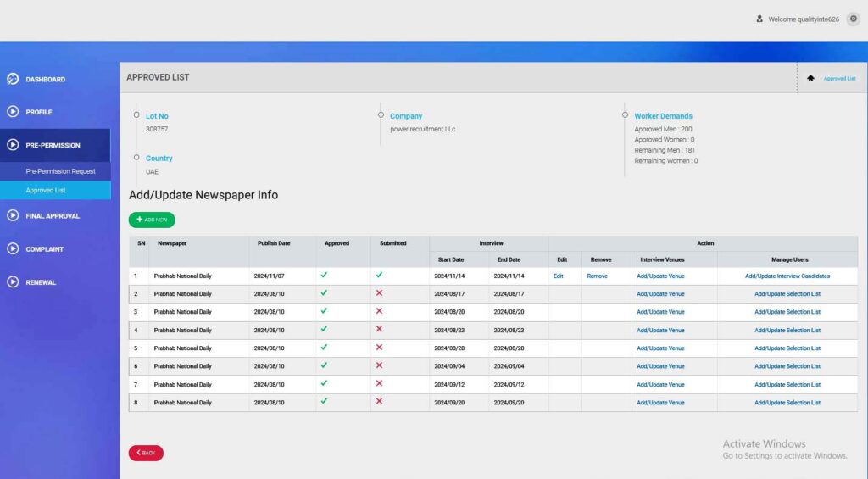Screen dimensions: 868x479
Task: Click the Edit link in row 1
Action: pyautogui.click(x=559, y=276)
